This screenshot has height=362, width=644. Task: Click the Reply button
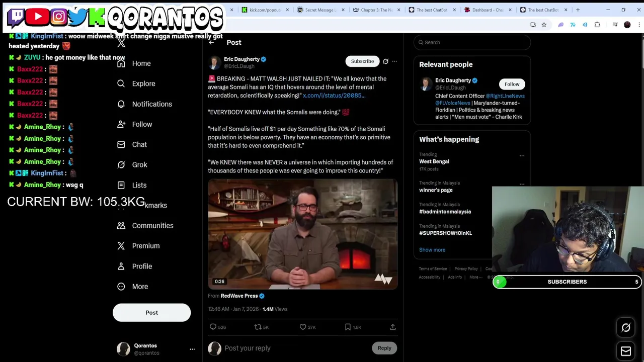pos(384,348)
